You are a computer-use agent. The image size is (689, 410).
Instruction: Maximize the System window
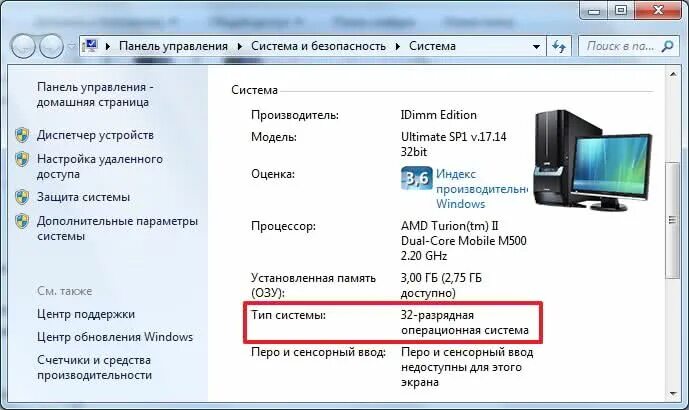pyautogui.click(x=620, y=11)
